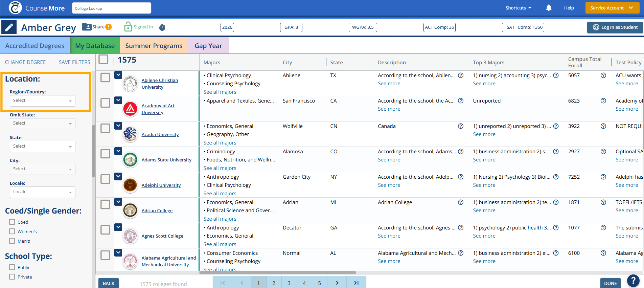This screenshot has height=288, width=644.
Task: Check the Adelphi University row checkbox
Action: click(106, 179)
